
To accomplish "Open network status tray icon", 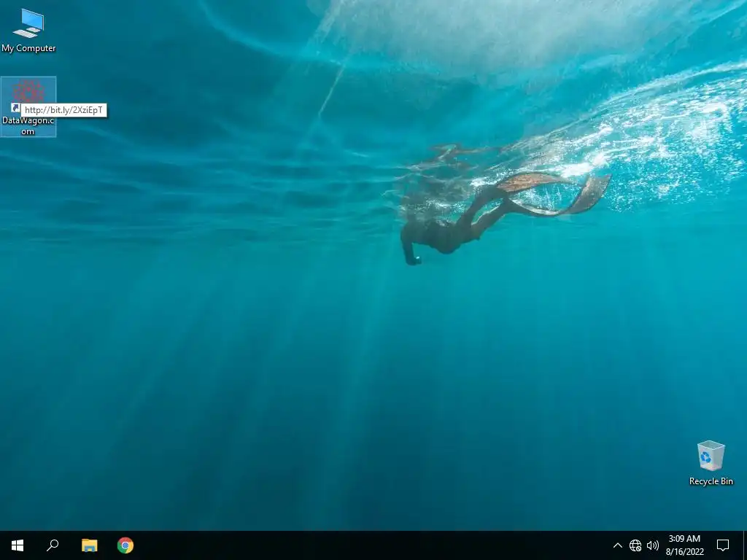I will 635,545.
